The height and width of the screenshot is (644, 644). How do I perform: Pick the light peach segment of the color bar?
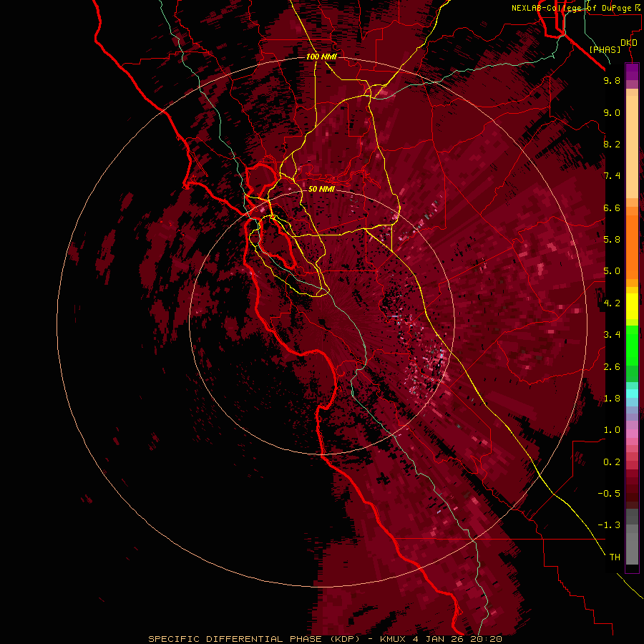[632, 147]
